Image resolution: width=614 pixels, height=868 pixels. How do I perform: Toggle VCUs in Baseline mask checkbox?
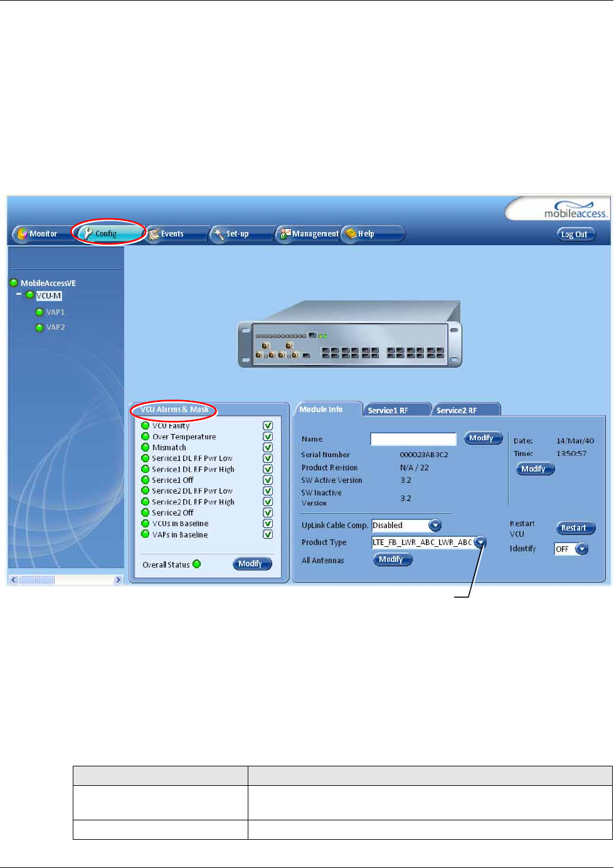coord(268,524)
